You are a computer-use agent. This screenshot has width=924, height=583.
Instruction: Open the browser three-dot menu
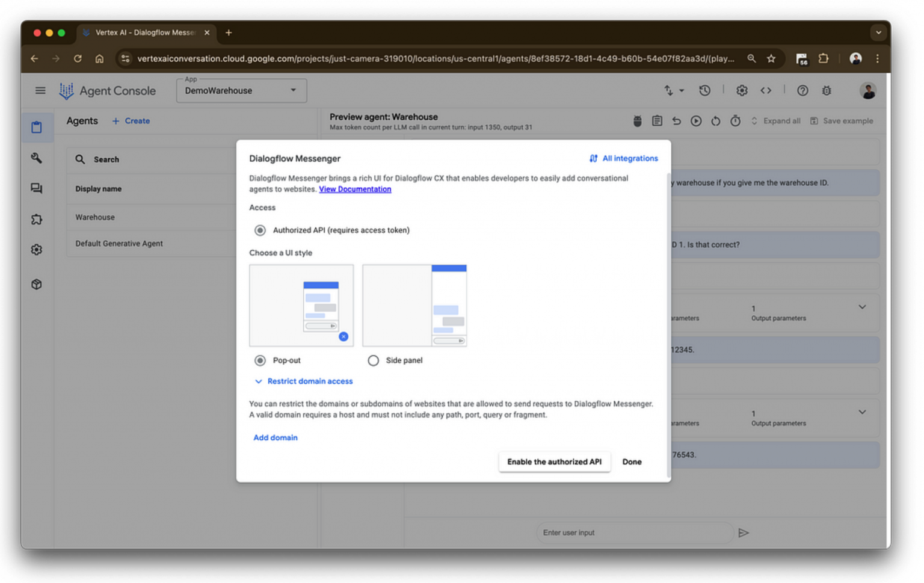tap(877, 58)
